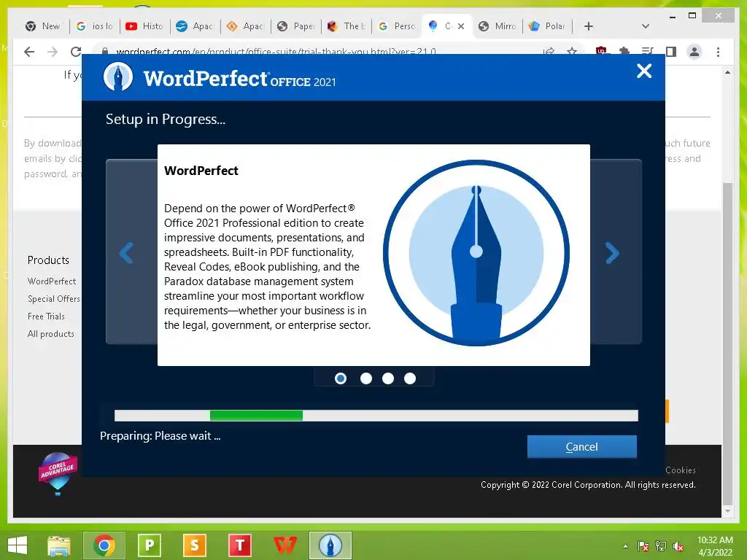Open Special Offers link on webpage
Image resolution: width=747 pixels, height=560 pixels.
(54, 299)
